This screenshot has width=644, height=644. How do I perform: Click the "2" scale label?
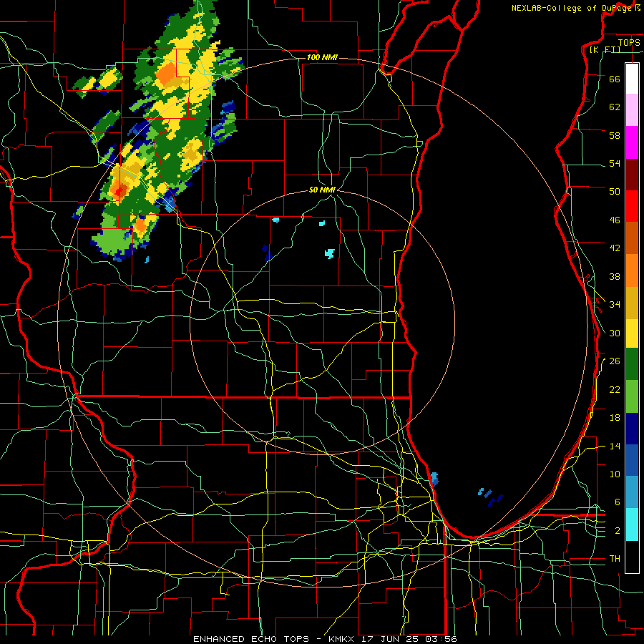618,531
